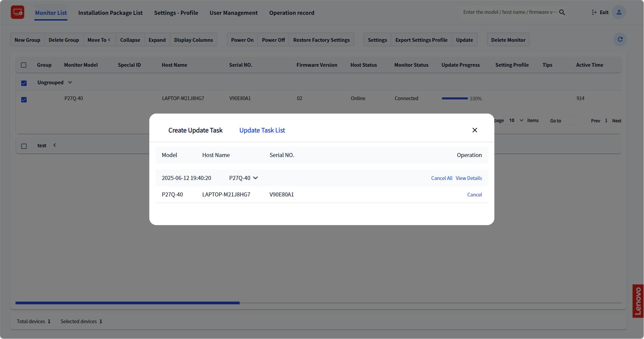This screenshot has width=644, height=339.
Task: Click the model search input field
Action: point(509,12)
